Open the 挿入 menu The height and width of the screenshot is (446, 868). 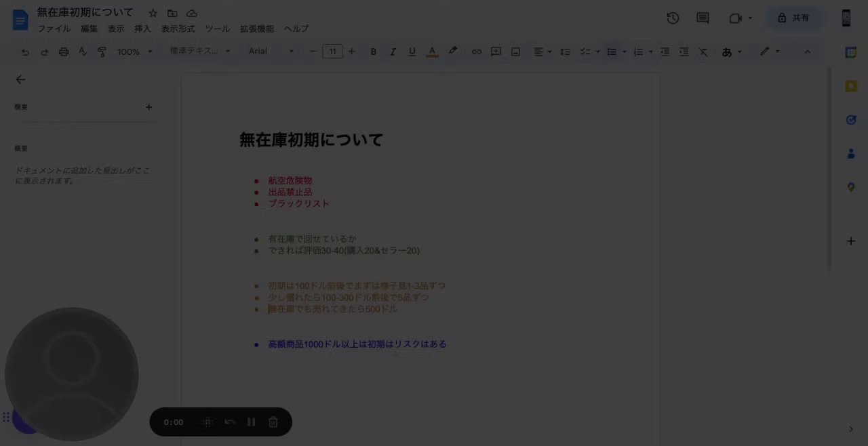tap(142, 29)
